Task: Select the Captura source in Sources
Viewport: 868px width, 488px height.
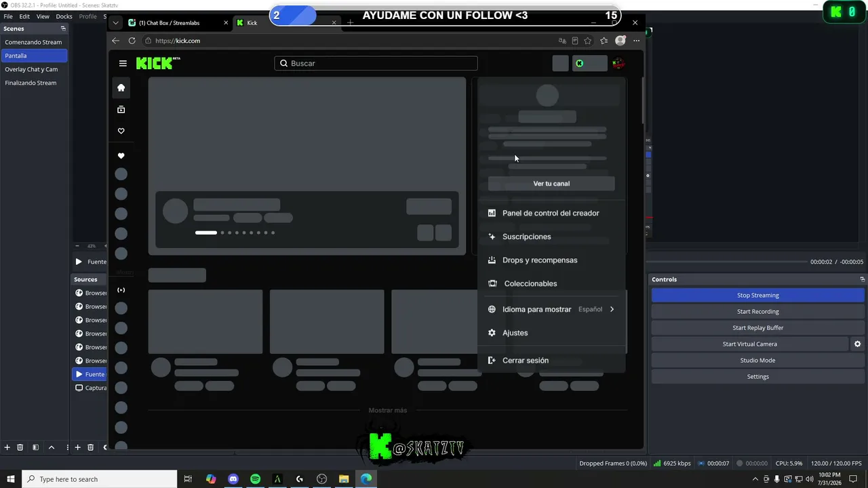Action: click(90, 388)
